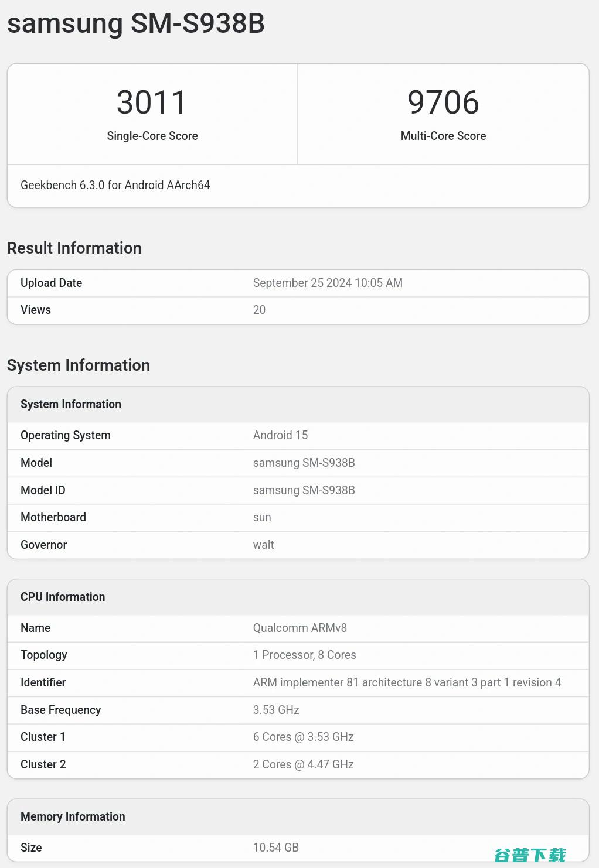The width and height of the screenshot is (599, 868).
Task: Click the Result Information heading
Action: pyautogui.click(x=74, y=248)
